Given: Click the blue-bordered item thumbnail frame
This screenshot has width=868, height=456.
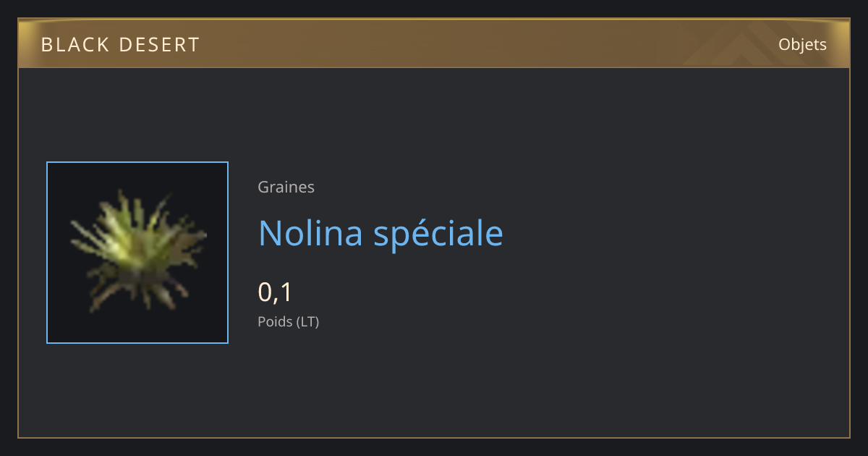Looking at the screenshot, I should (x=137, y=253).
